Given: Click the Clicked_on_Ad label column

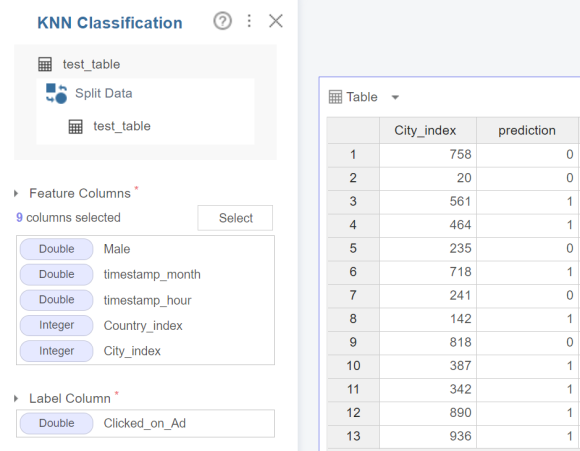Looking at the screenshot, I should (145, 423).
